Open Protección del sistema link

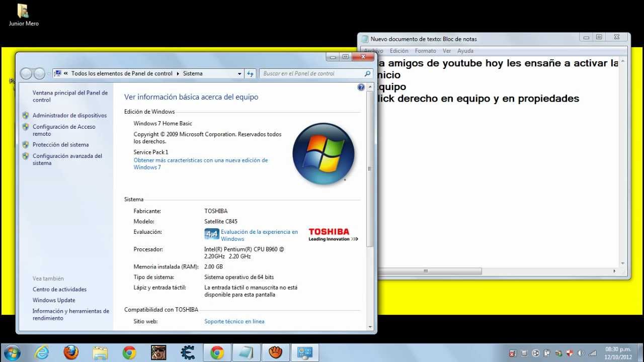click(60, 144)
